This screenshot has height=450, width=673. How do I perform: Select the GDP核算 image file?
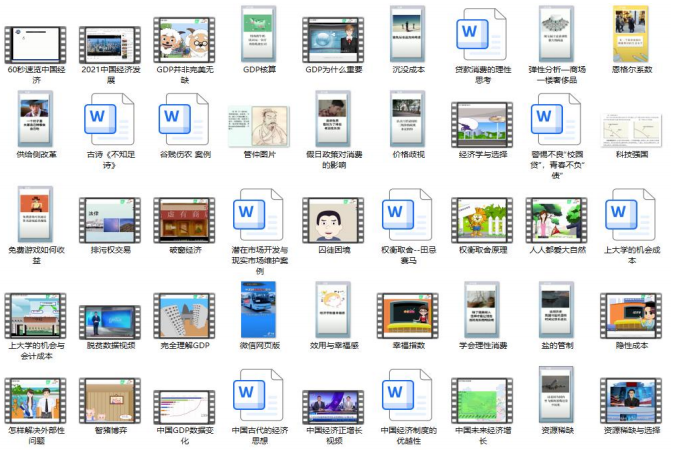[259, 35]
